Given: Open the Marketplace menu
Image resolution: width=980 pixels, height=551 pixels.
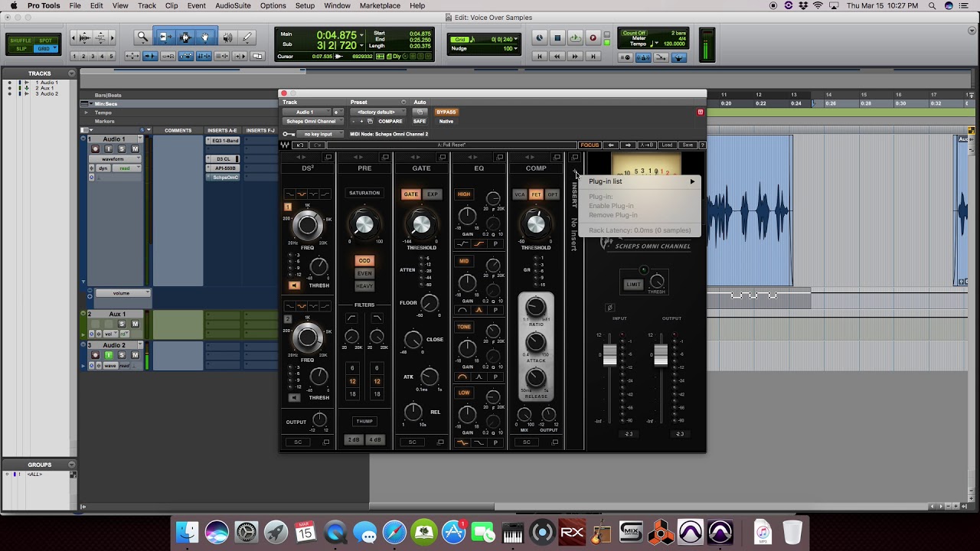Looking at the screenshot, I should (x=380, y=5).
